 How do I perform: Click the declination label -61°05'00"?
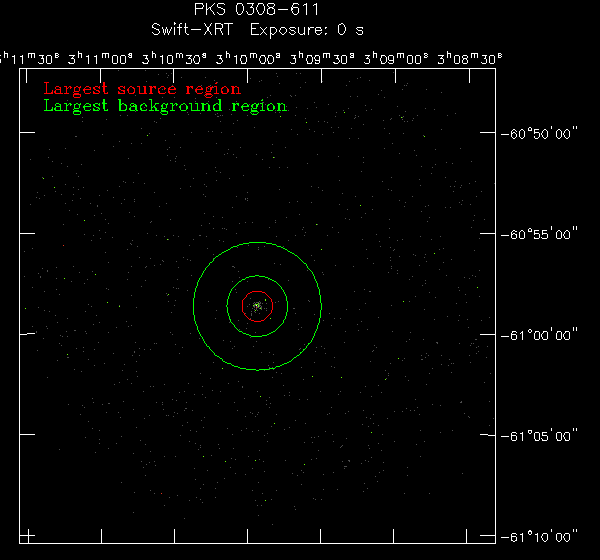539,436
